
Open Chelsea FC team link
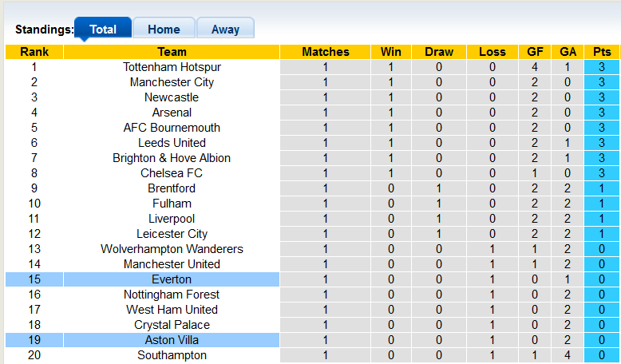172,173
